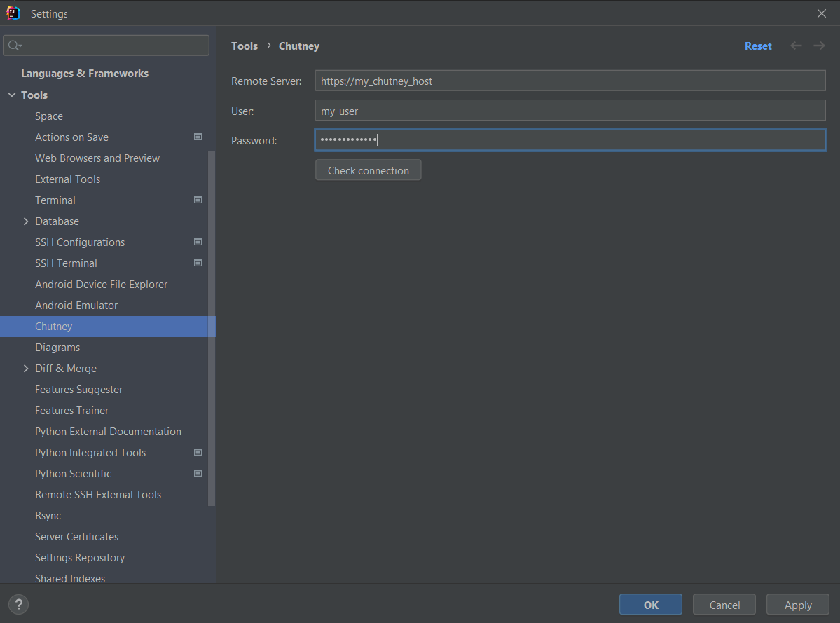The image size is (840, 623).
Task: Select Remote SSH External Tools
Action: (98, 495)
